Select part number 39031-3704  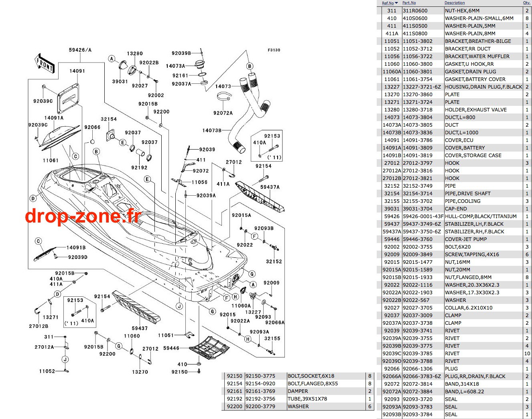(x=418, y=209)
